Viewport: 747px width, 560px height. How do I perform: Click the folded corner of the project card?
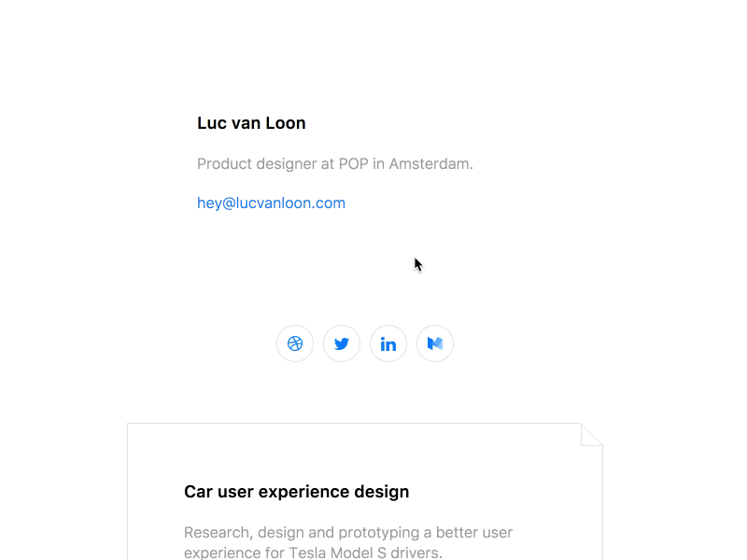592,434
